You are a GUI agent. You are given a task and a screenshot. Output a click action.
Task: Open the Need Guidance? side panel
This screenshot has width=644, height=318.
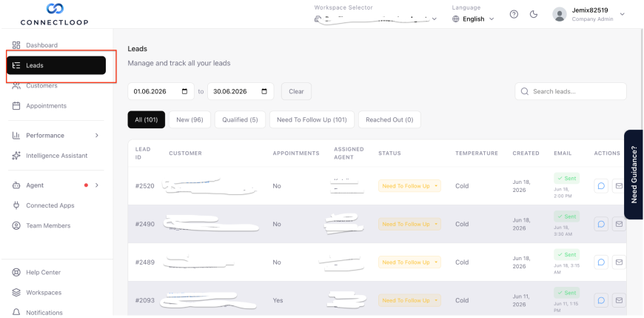634,174
